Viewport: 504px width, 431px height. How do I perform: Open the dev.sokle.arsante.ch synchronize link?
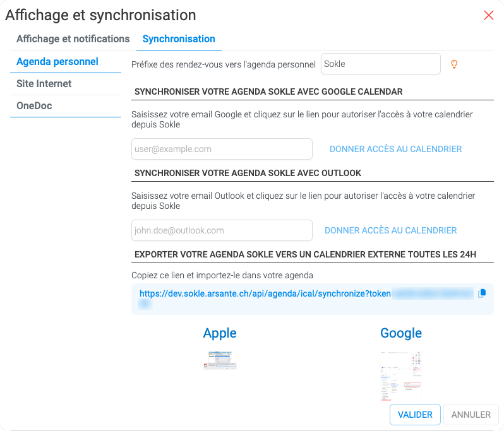[x=265, y=293]
